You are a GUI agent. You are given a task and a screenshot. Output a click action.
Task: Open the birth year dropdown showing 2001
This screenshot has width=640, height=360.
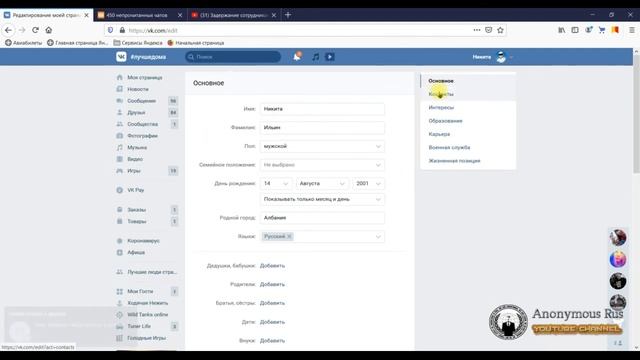pyautogui.click(x=369, y=184)
